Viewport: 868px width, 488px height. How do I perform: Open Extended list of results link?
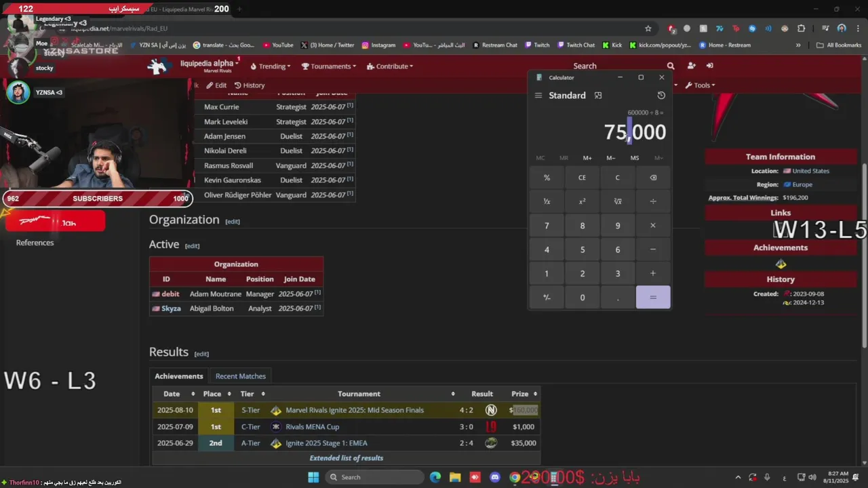(x=347, y=458)
